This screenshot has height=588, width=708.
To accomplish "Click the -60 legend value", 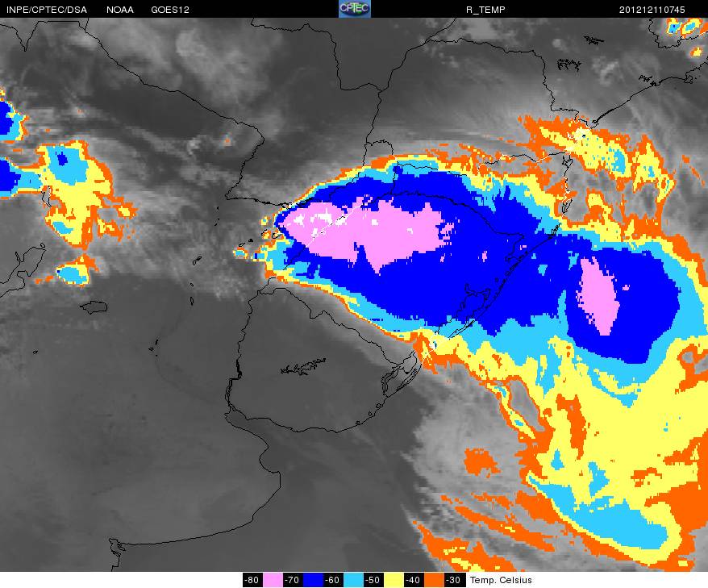I will pos(333,580).
